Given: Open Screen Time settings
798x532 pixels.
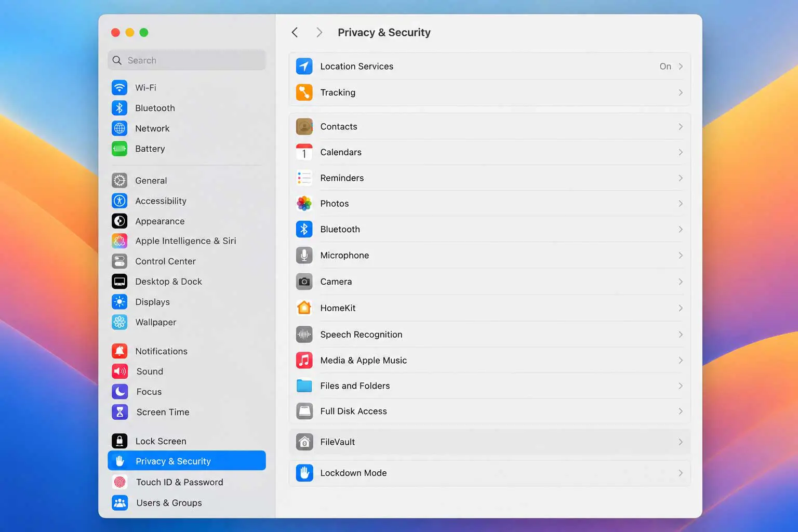Looking at the screenshot, I should [x=187, y=412].
